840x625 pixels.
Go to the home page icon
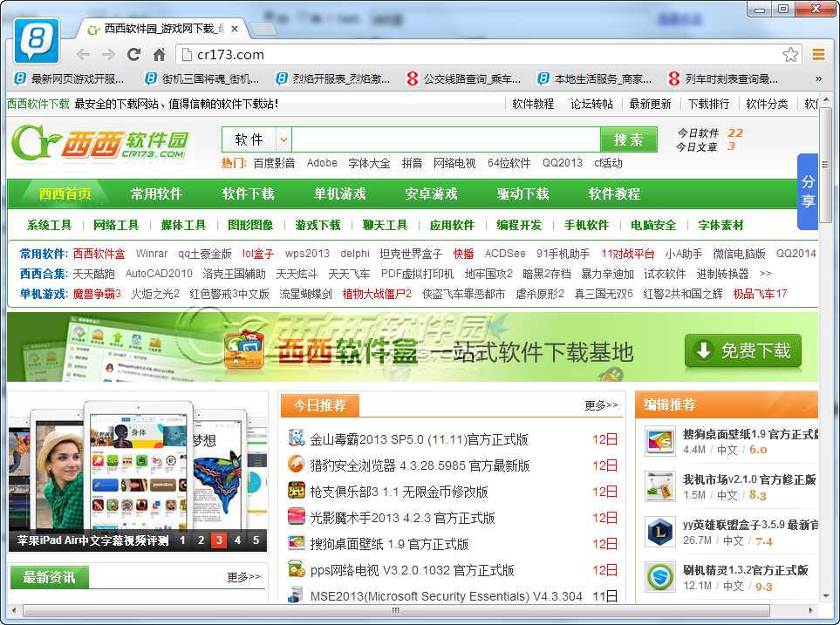coord(159,55)
